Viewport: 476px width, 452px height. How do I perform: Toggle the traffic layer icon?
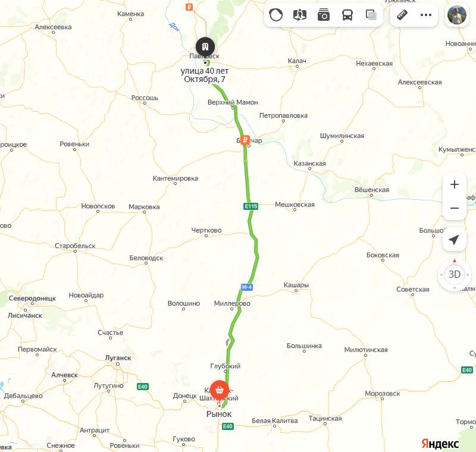(275, 15)
